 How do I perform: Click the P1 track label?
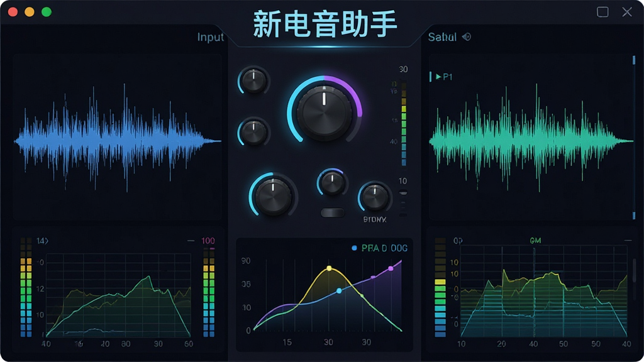(x=448, y=77)
